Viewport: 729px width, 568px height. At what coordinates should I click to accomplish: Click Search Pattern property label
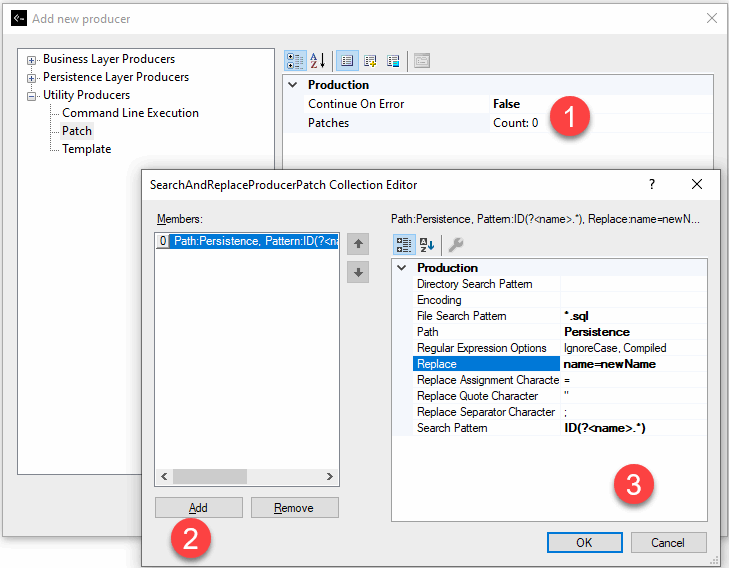coord(452,428)
